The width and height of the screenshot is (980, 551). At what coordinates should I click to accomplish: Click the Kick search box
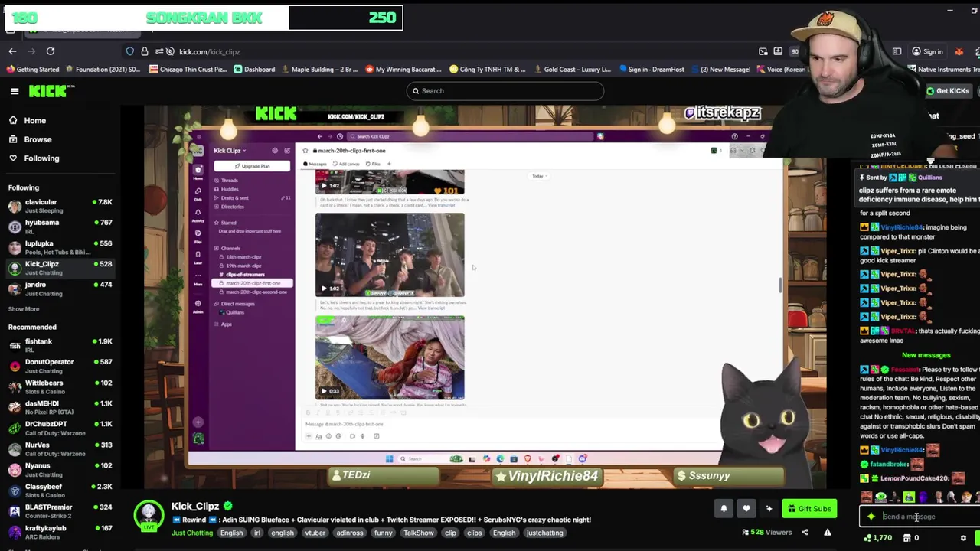(505, 91)
